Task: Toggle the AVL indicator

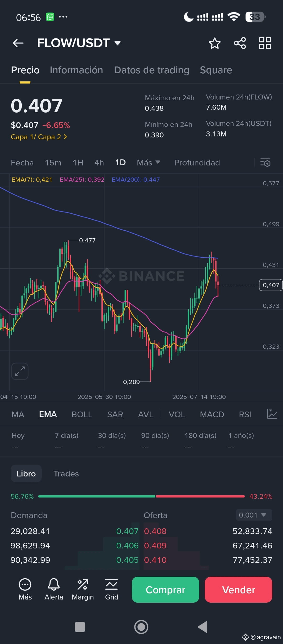Action: pyautogui.click(x=146, y=414)
